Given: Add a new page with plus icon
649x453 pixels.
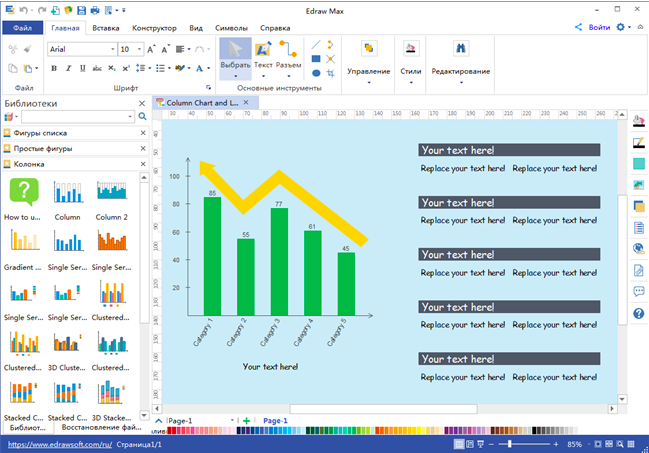Looking at the screenshot, I should pos(247,421).
